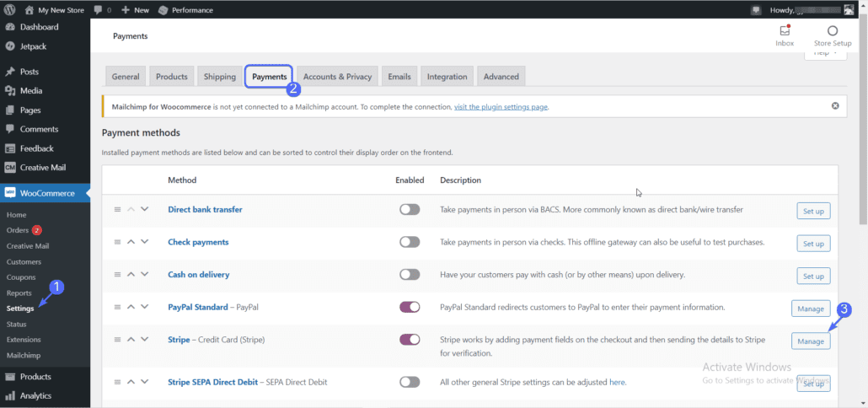
Task: Click the page vertical scrollbar
Action: (863, 121)
